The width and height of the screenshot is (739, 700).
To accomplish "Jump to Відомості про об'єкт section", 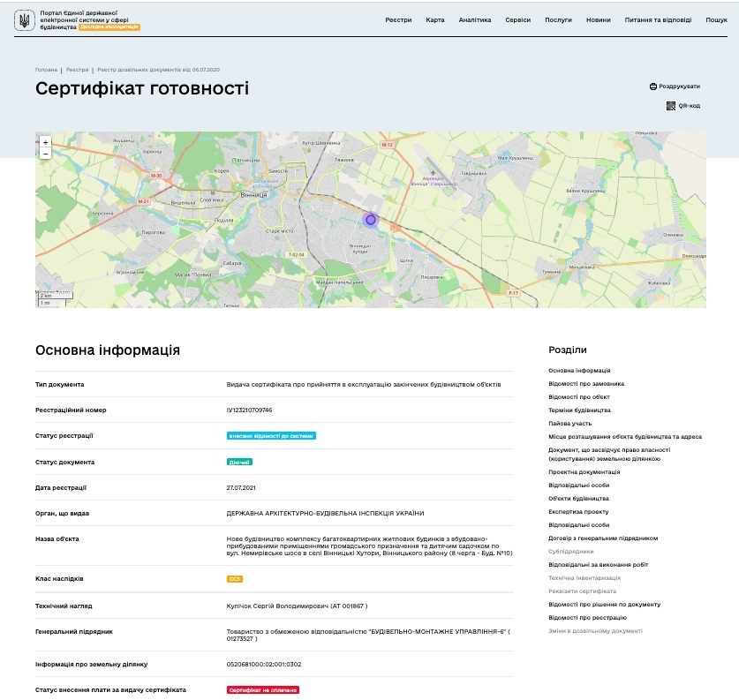I will click(x=579, y=396).
